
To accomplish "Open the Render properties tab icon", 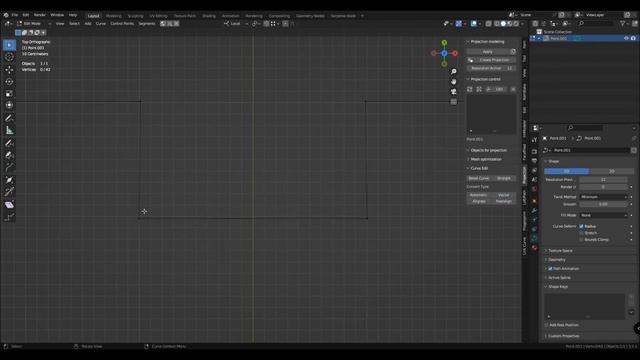I will [534, 151].
